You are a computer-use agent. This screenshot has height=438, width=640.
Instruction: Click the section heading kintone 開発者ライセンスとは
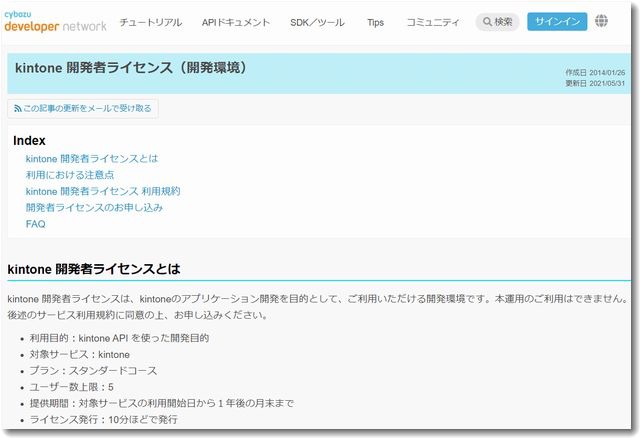click(94, 269)
